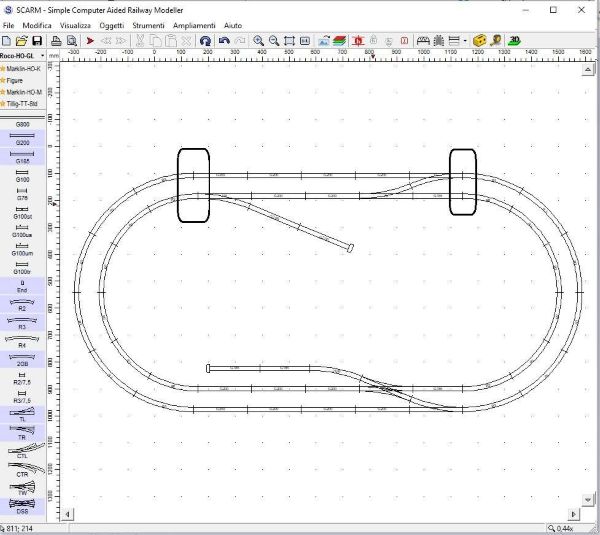This screenshot has width=600, height=535.
Task: Open the Roco-HO-GL library dropdown
Action: [22, 55]
